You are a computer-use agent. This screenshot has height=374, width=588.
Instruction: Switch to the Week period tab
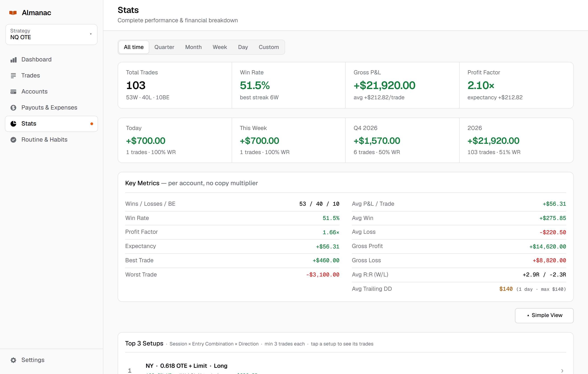pyautogui.click(x=220, y=47)
